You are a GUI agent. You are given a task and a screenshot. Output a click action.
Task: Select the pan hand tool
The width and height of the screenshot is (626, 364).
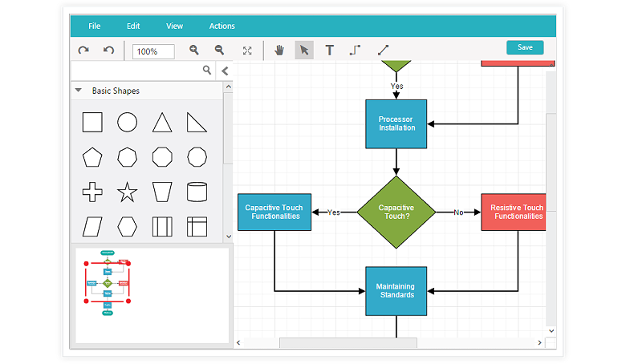coord(279,51)
